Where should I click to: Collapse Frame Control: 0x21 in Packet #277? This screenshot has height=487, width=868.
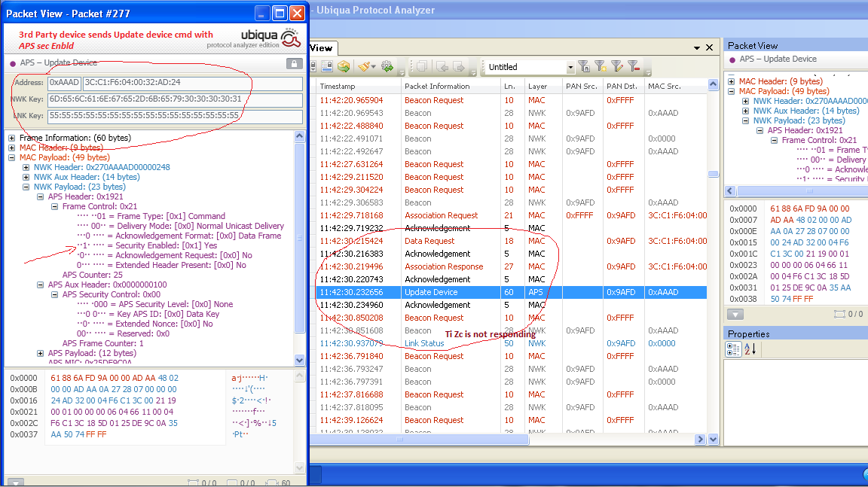click(x=55, y=207)
